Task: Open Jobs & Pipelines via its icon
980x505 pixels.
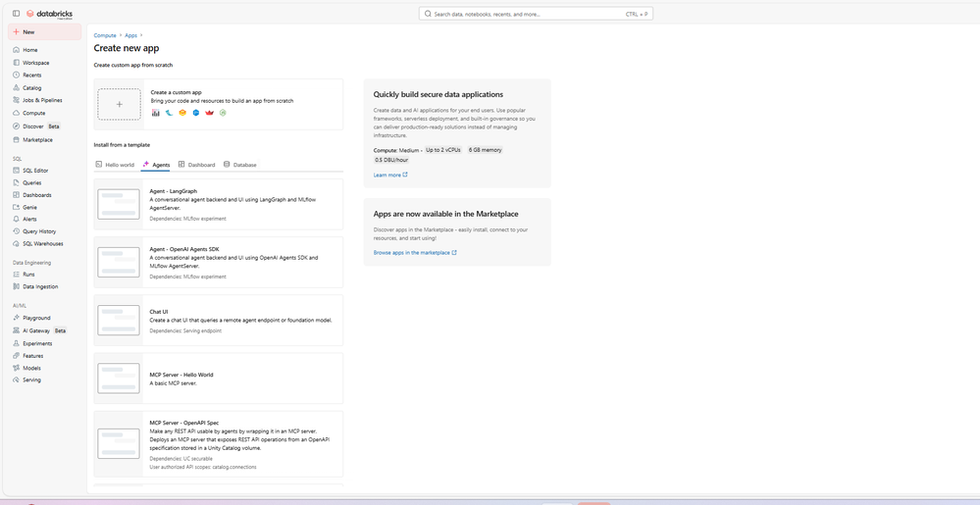Action: [x=17, y=100]
